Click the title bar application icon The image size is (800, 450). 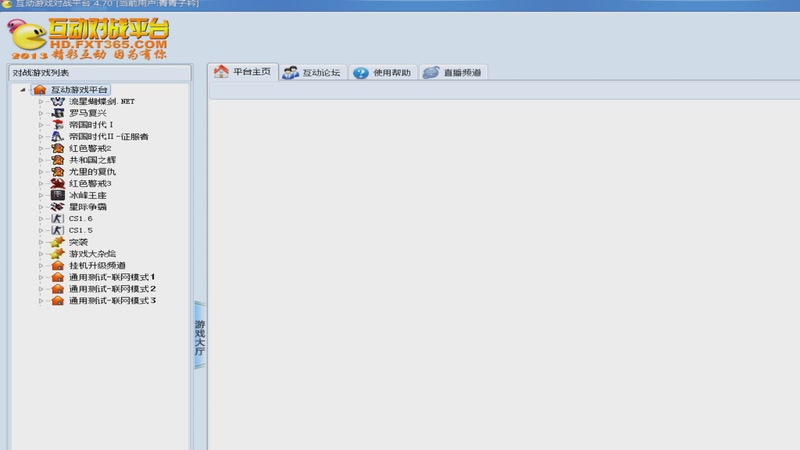pos(7,4)
